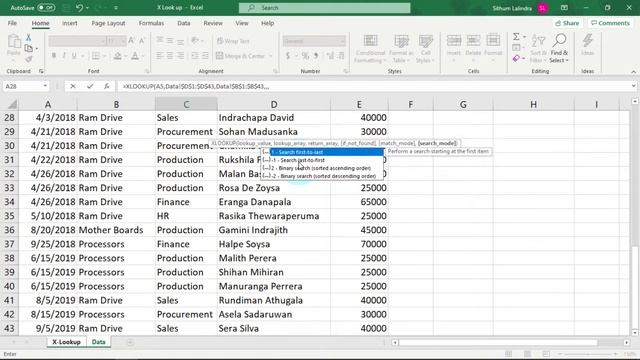Open Conditional Formatting menu
The width and height of the screenshot is (640, 360).
tap(370, 49)
